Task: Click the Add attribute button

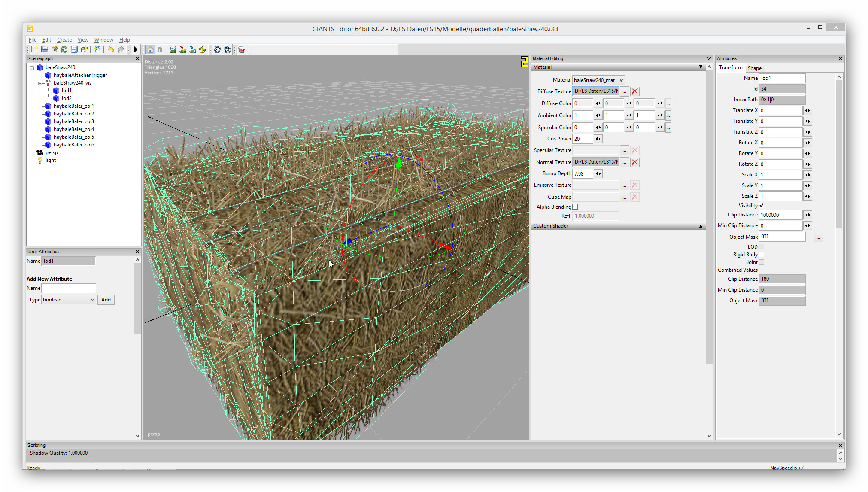Action: point(106,300)
